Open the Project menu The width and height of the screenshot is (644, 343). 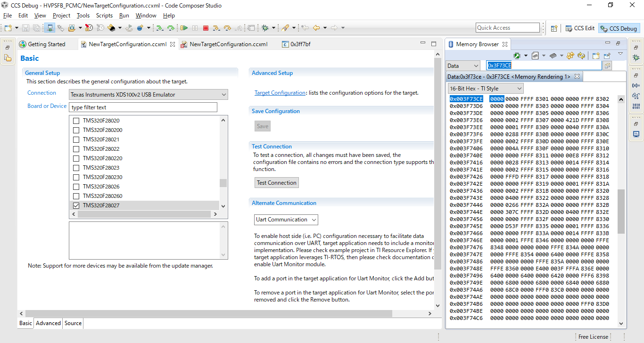coord(61,16)
